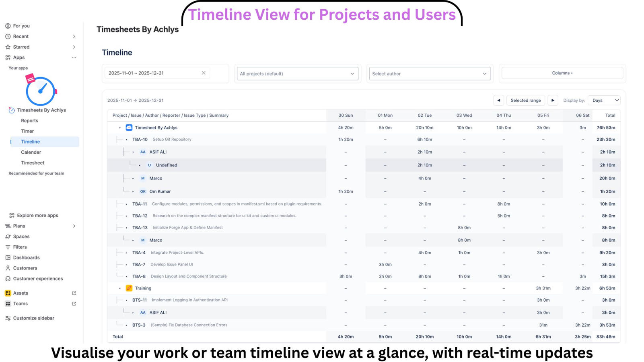Open the Display by Days dropdown

coord(604,100)
